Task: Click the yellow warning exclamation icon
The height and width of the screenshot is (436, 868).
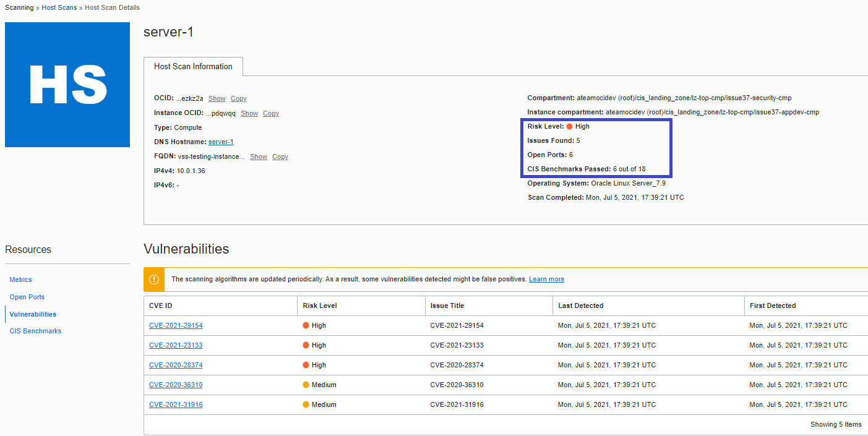Action: 154,280
